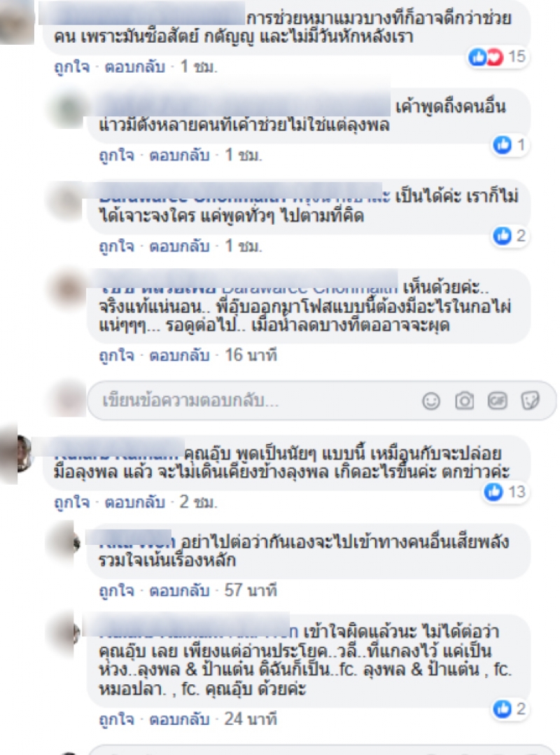Screen dimensions: 560x755
Task: Click the emoji smiley icon in reply box
Action: 430,401
